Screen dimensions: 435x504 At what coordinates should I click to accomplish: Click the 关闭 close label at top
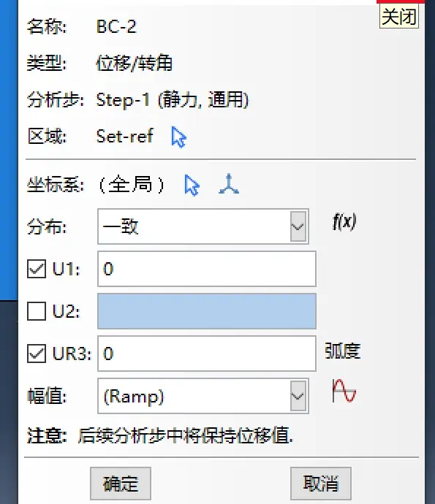tap(399, 16)
